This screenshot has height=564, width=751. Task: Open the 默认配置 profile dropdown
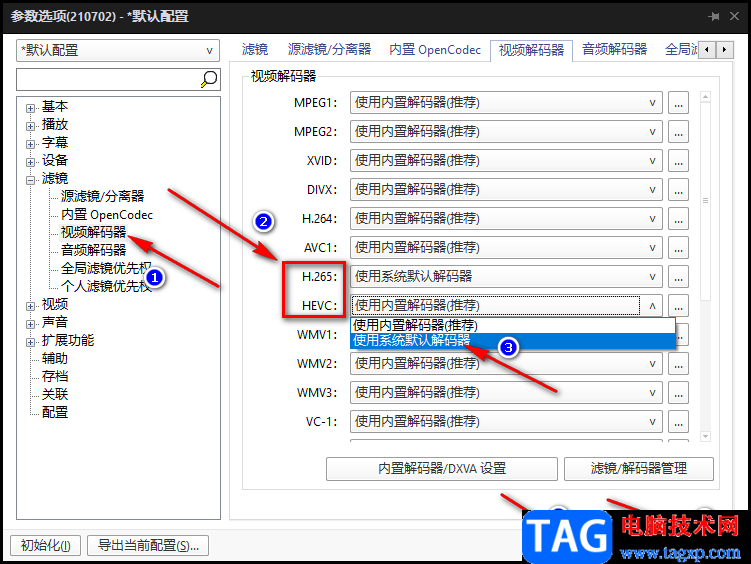point(118,50)
